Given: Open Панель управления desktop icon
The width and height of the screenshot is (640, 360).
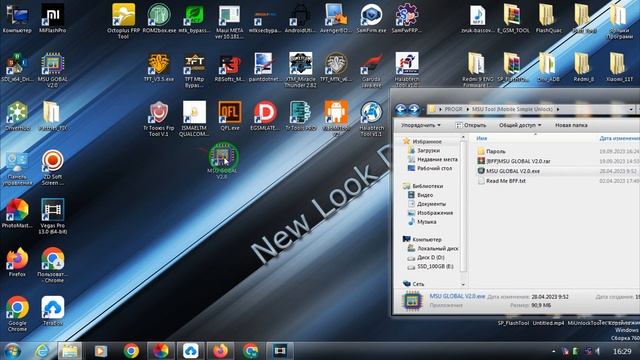Looking at the screenshot, I should (17, 167).
